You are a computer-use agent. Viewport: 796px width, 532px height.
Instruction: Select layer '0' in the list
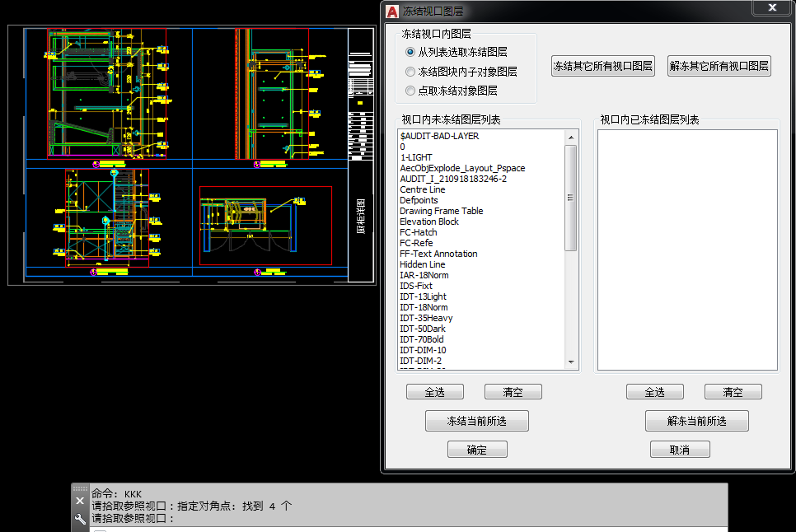coord(482,147)
